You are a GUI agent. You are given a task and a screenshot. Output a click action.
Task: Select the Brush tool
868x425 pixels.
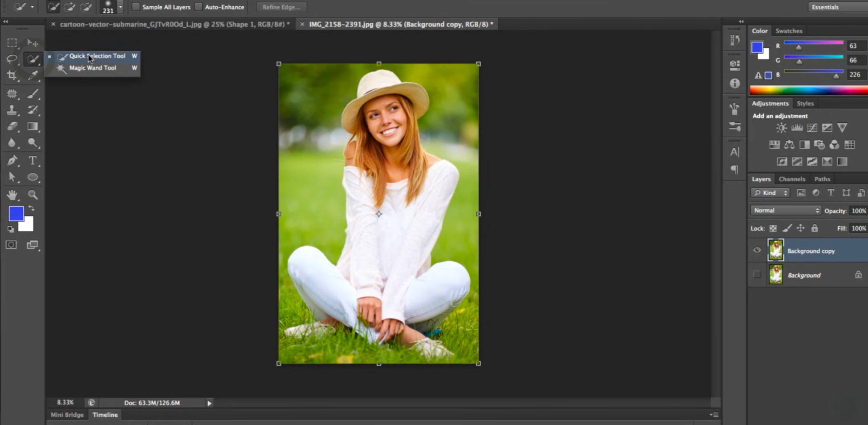click(33, 94)
